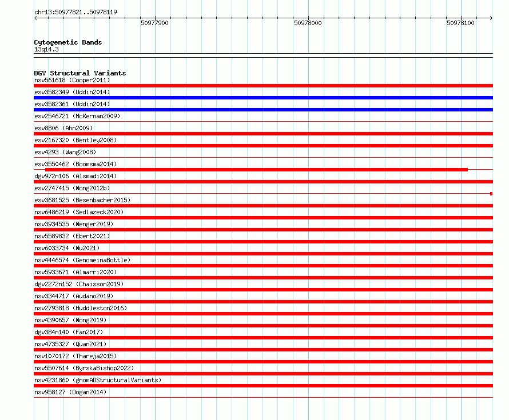
Task: Click the 13q14.3 band label
Action: [46, 49]
